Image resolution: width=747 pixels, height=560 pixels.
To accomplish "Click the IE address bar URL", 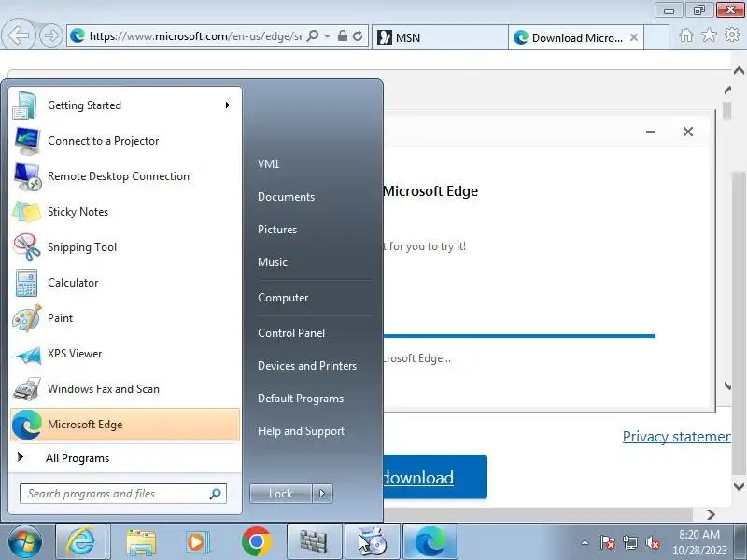I will 195,36.
